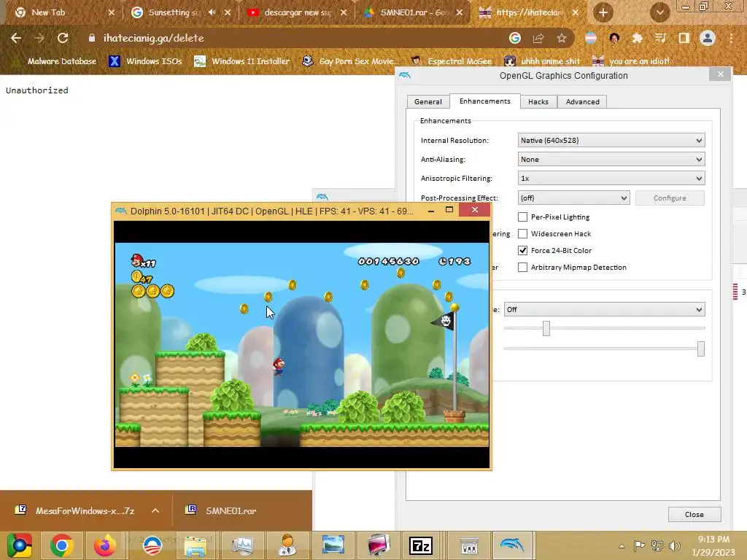Click the share page icon in address bar
Screen dimensions: 747x560
tap(538, 38)
